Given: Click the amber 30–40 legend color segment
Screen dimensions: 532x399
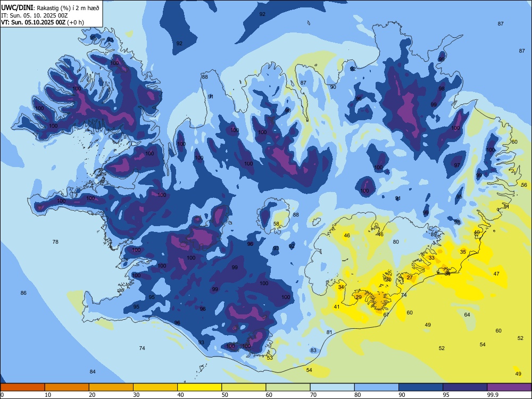Looking at the screenshot, I should pos(155,387).
